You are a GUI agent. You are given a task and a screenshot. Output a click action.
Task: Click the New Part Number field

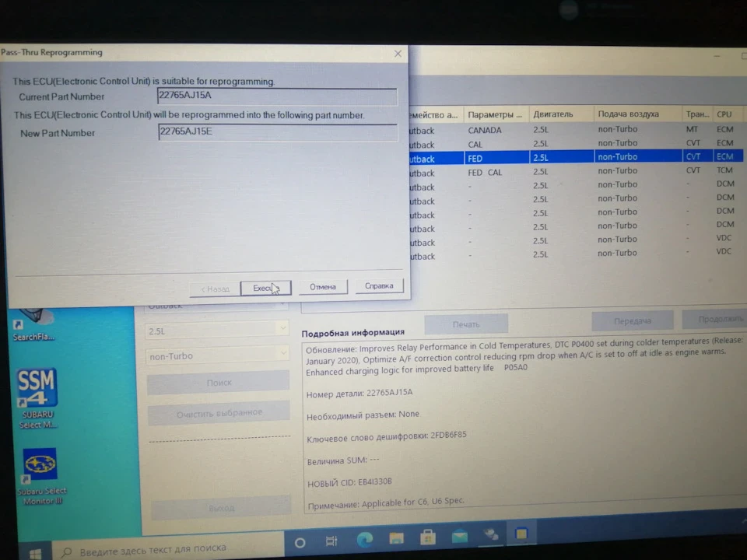click(278, 132)
